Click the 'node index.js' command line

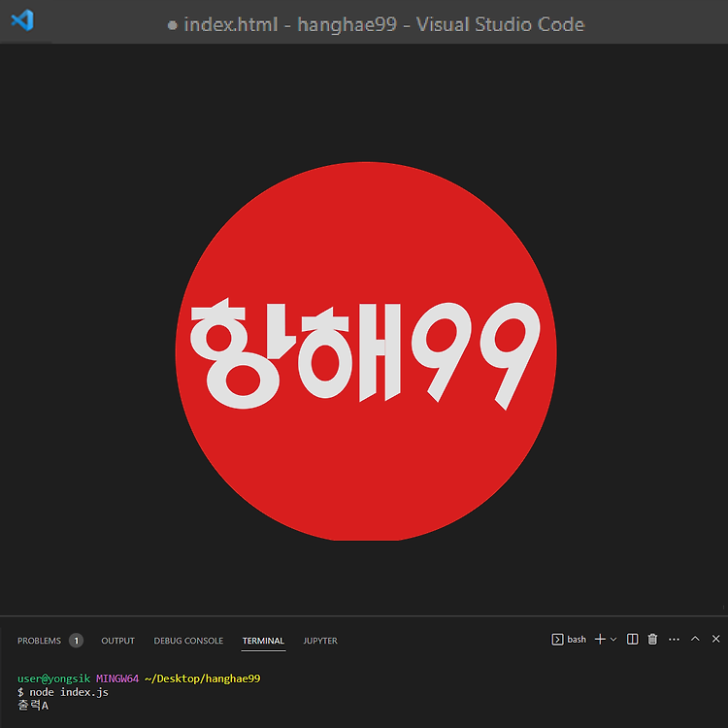69,692
